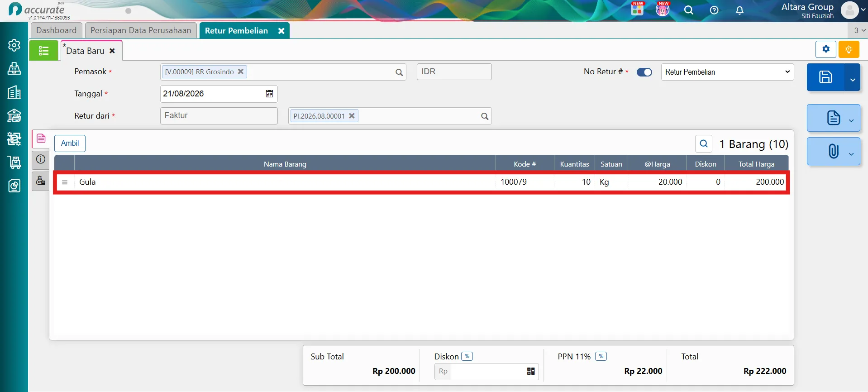Remove the RR Grosindo supplier tag
The image size is (868, 392).
[x=241, y=72]
